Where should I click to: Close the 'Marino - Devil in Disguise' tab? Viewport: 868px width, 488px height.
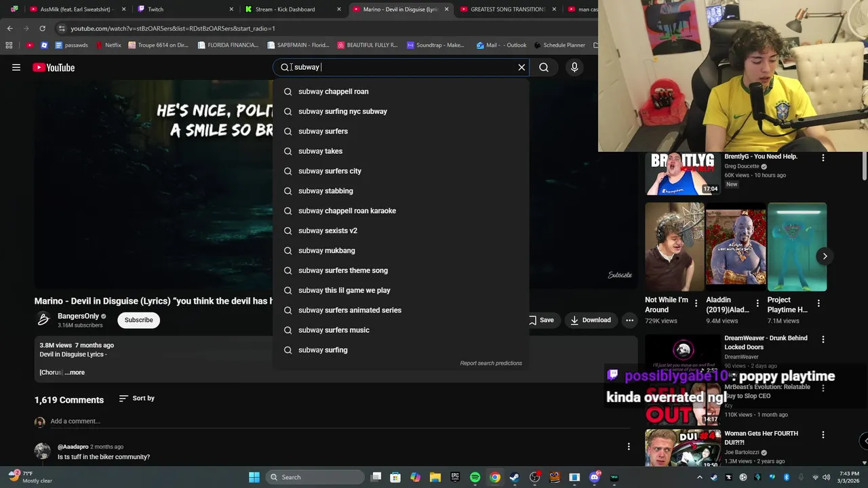[446, 9]
